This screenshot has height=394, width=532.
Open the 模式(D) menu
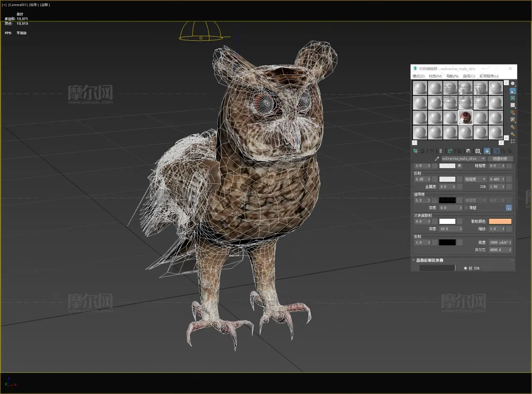point(419,76)
